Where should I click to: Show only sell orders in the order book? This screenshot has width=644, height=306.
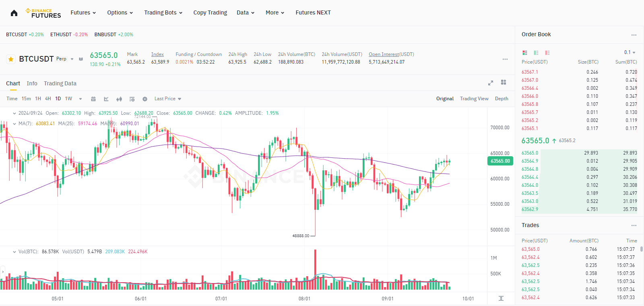547,53
